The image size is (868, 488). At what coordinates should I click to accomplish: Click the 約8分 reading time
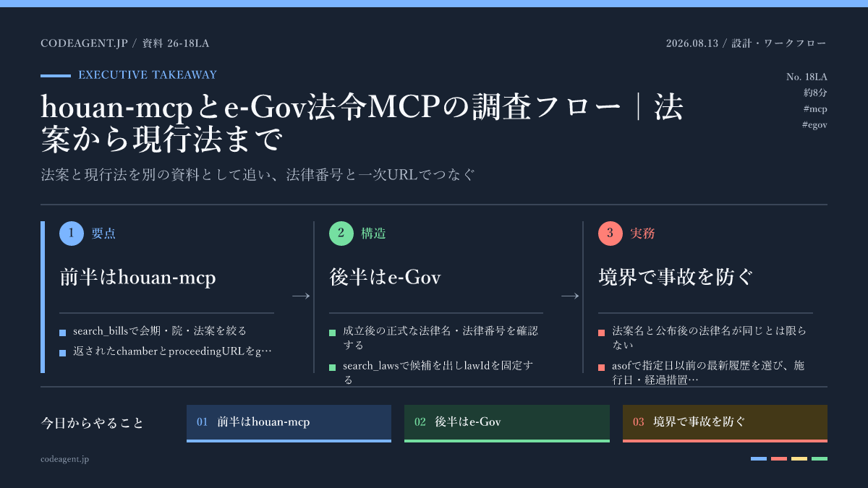click(x=815, y=93)
